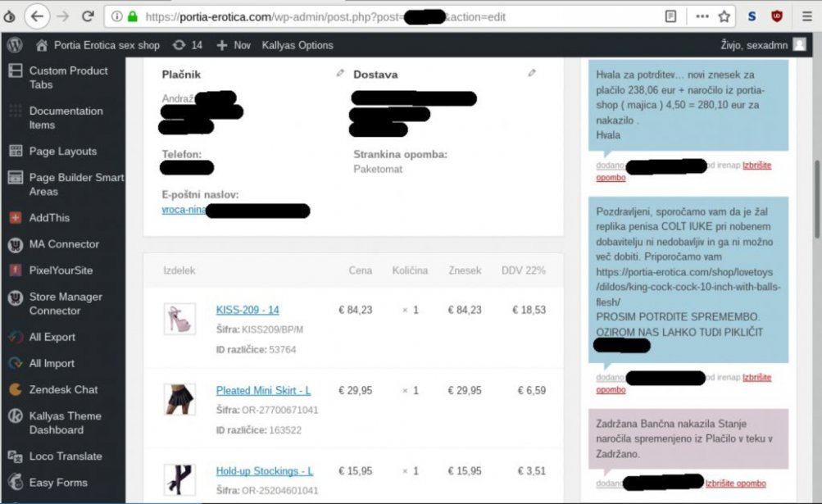This screenshot has width=822, height=504.
Task: Select All Export in the sidebar
Action: pos(52,337)
